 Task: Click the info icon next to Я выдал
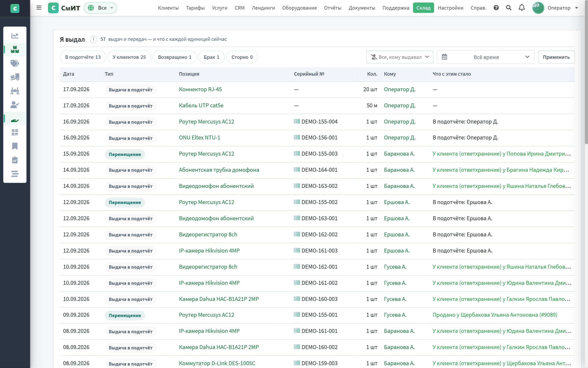(x=93, y=39)
